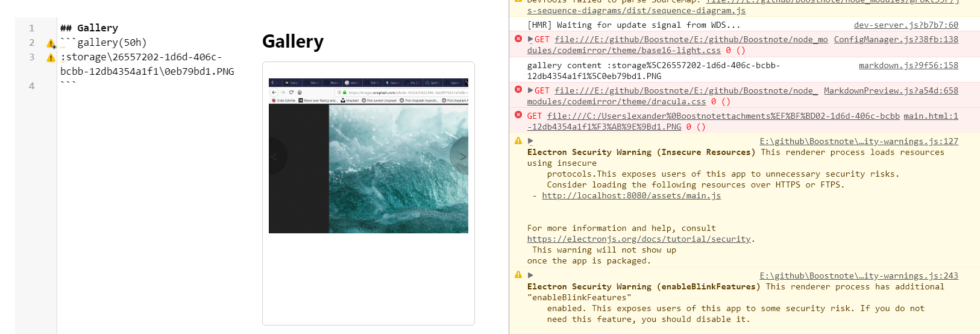The height and width of the screenshot is (334, 980).
Task: Click the 'Electron Security Warning (Insecure Resources)' text
Action: click(641, 152)
